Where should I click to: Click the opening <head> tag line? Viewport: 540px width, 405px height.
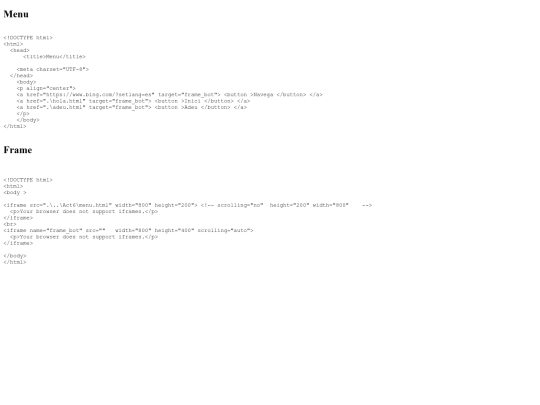(20, 50)
